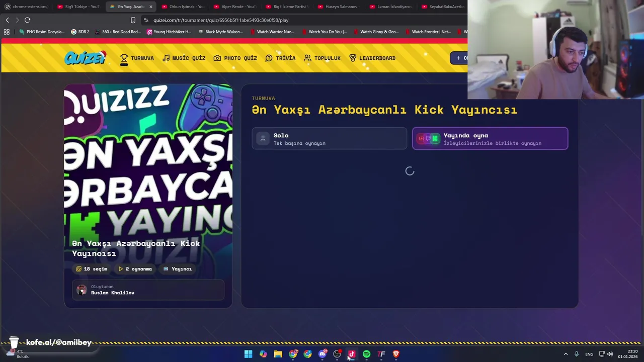Expand the system tray hidden icons chevron
644x362 pixels.
566,354
